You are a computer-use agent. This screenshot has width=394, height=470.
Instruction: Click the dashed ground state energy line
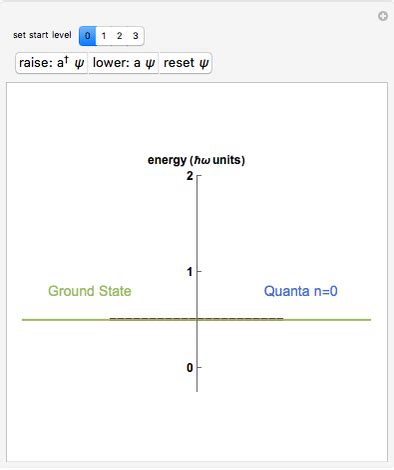[x=197, y=319]
